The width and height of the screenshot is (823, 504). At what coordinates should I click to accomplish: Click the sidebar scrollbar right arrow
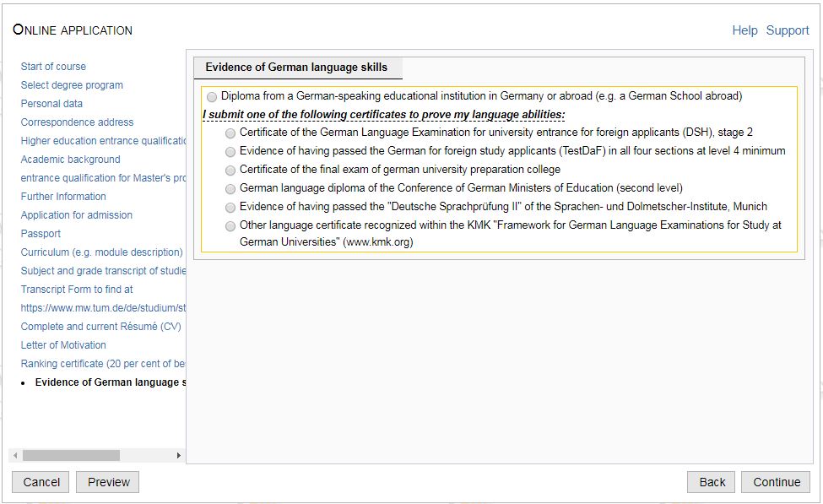pyautogui.click(x=178, y=456)
